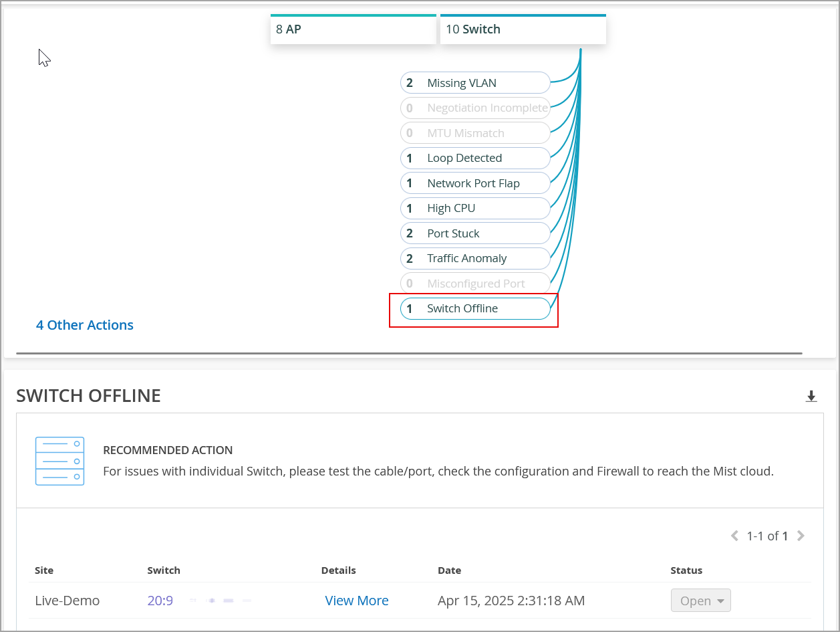Select the 10 Switch tab
Viewport: 840px width, 632px height.
(523, 29)
